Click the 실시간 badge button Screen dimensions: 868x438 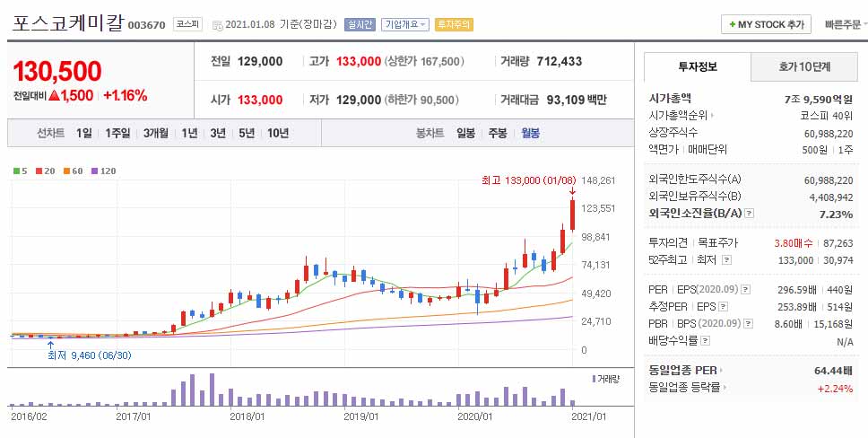[x=360, y=24]
